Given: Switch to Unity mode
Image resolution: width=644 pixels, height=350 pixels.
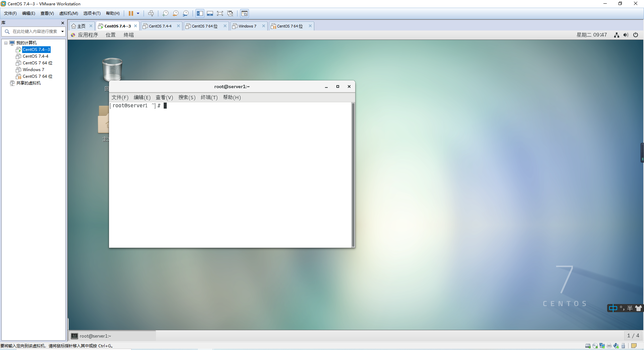Looking at the screenshot, I should click(x=230, y=13).
